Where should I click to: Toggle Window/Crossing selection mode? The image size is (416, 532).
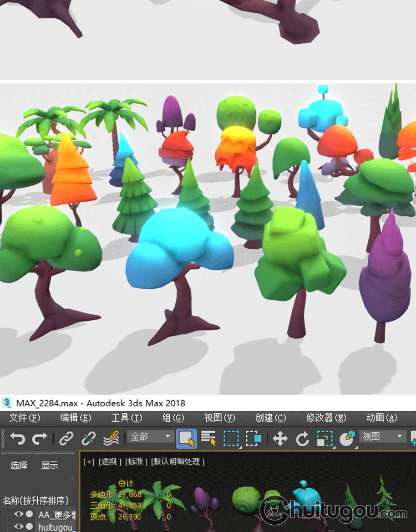coord(253,438)
